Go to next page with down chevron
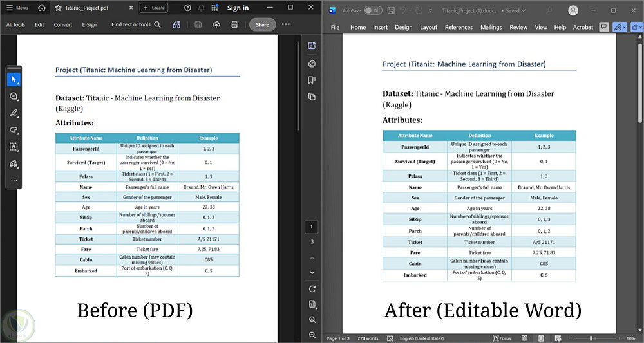Screen dimensions: 644x343 312,272
